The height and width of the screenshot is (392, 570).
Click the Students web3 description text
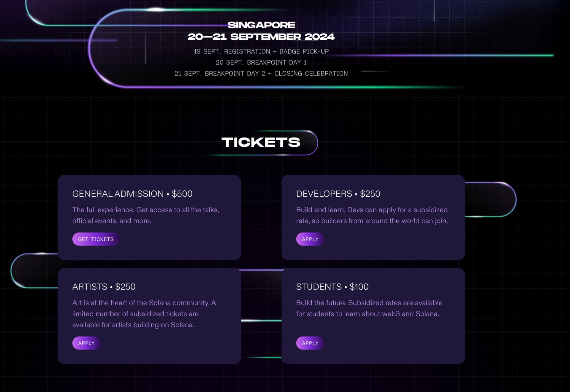point(369,308)
